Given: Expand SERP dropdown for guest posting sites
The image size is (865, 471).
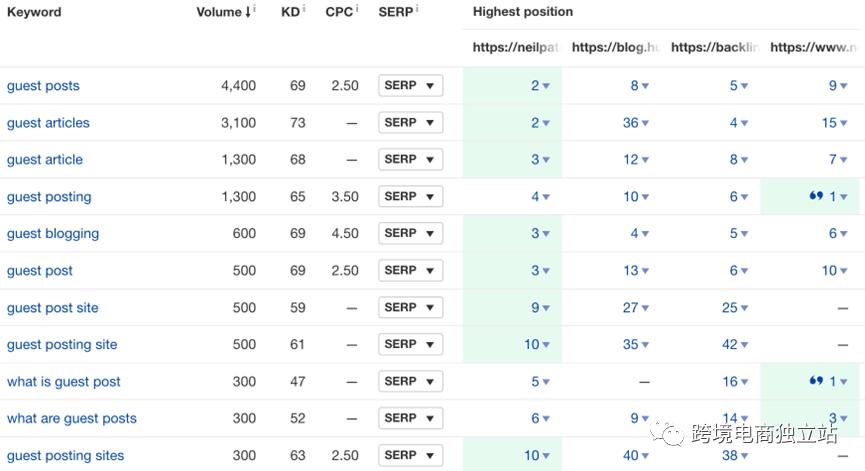Looking at the screenshot, I should pyautogui.click(x=410, y=455).
